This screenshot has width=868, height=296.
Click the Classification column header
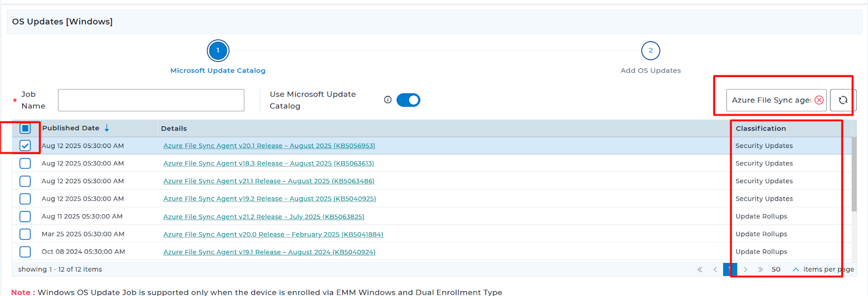pyautogui.click(x=761, y=128)
